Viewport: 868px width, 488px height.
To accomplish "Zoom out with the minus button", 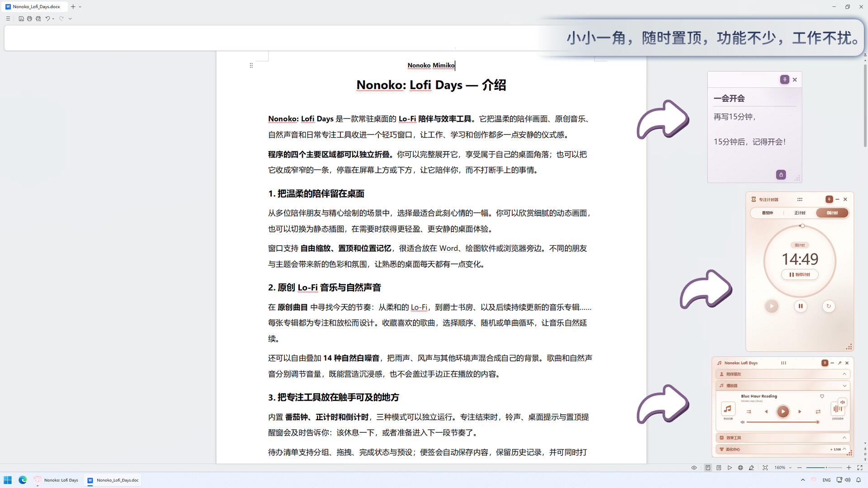I will click(x=799, y=468).
